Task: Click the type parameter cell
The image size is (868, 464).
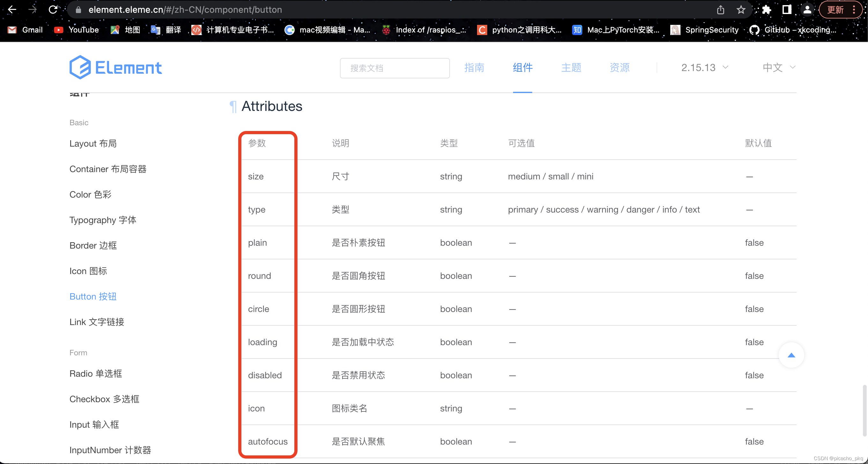Action: coord(256,210)
